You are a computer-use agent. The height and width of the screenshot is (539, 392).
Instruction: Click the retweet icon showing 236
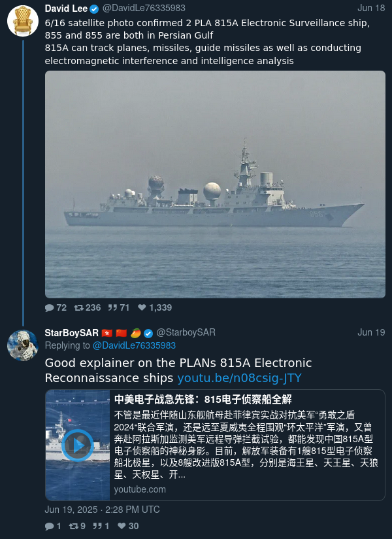78,307
